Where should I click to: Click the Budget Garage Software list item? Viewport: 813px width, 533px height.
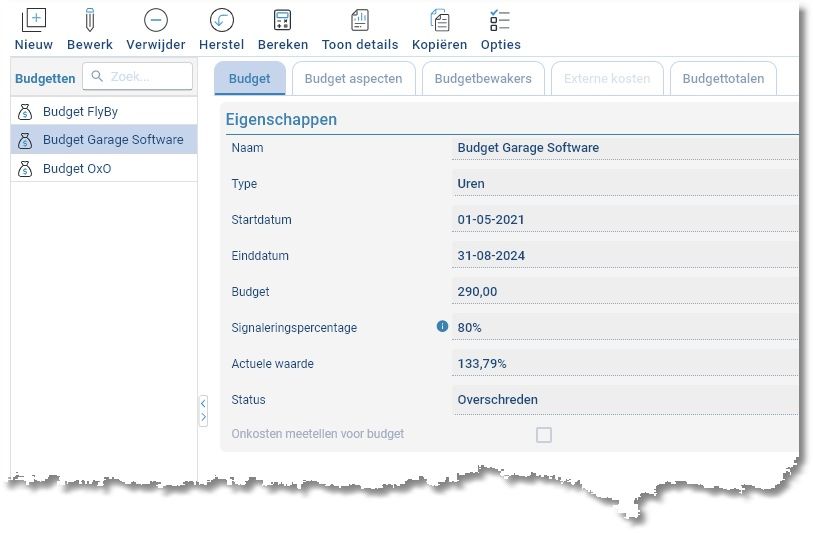coord(113,140)
